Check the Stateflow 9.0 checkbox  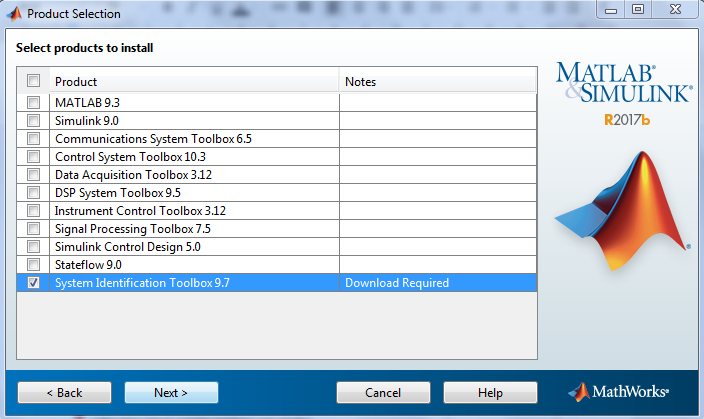tap(33, 265)
